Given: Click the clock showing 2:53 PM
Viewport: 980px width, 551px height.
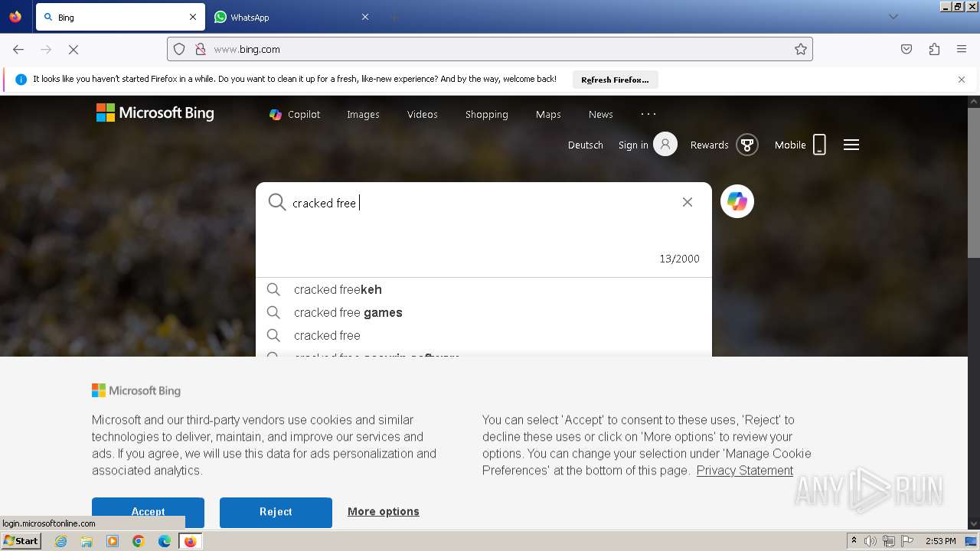Looking at the screenshot, I should [940, 541].
